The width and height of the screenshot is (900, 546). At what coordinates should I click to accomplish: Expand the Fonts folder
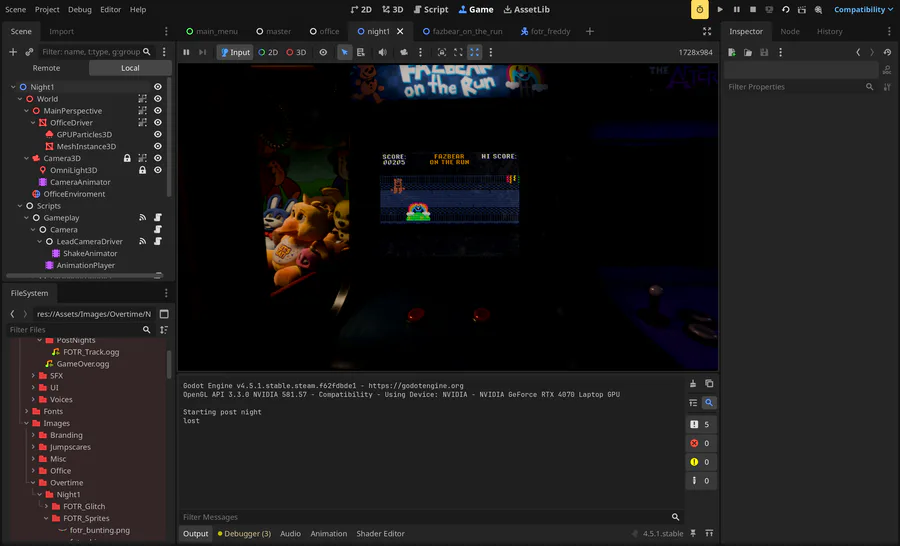pos(26,411)
